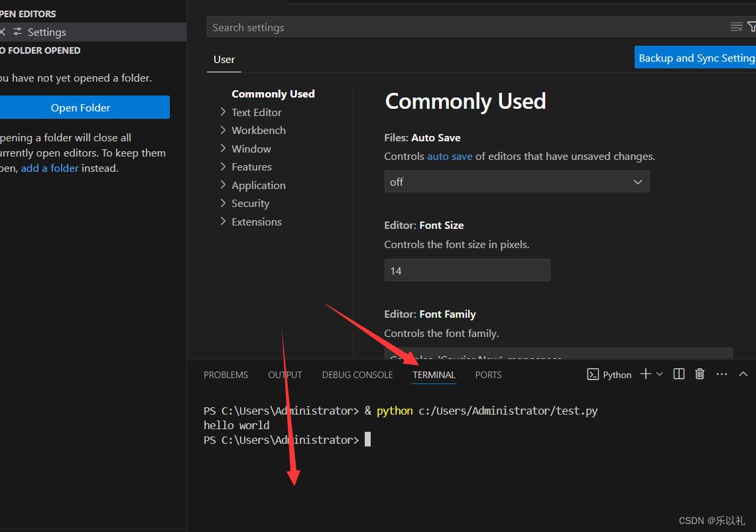Kill the active terminal with trash icon
The image size is (756, 532).
point(699,374)
